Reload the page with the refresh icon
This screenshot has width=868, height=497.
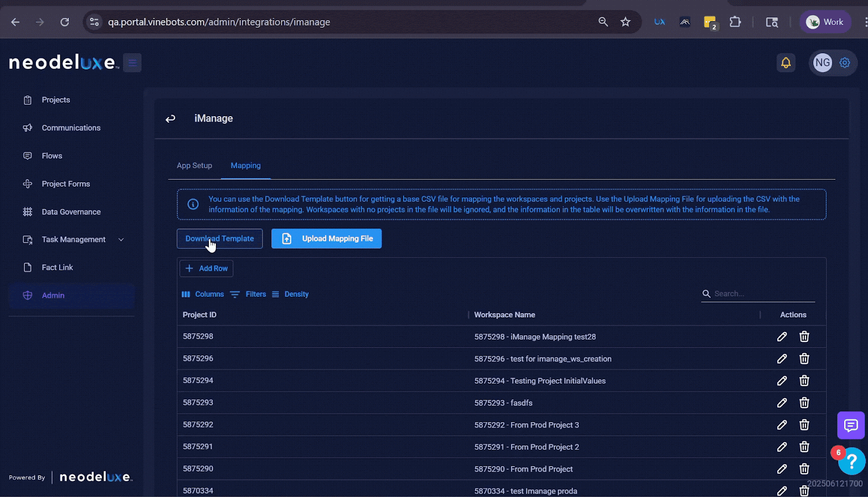point(65,22)
